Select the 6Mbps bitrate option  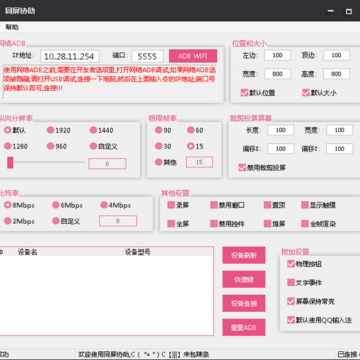[56, 205]
